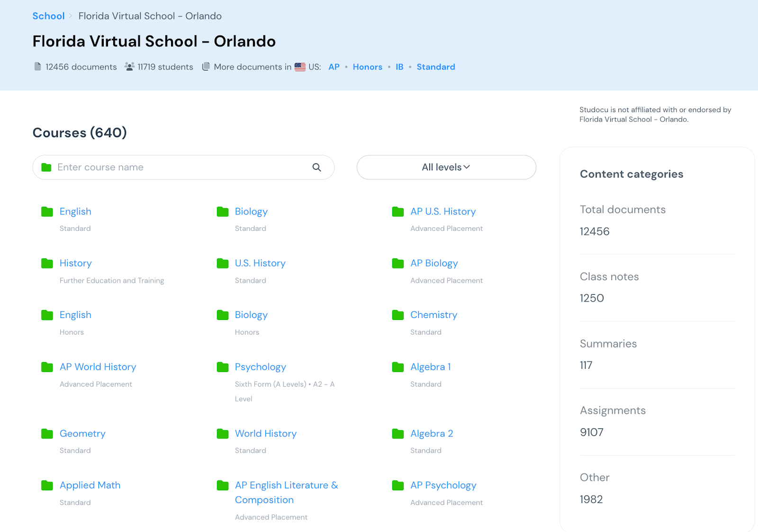758x532 pixels.
Task: Click the folder icon next to Algebra 2
Action: coord(397,434)
